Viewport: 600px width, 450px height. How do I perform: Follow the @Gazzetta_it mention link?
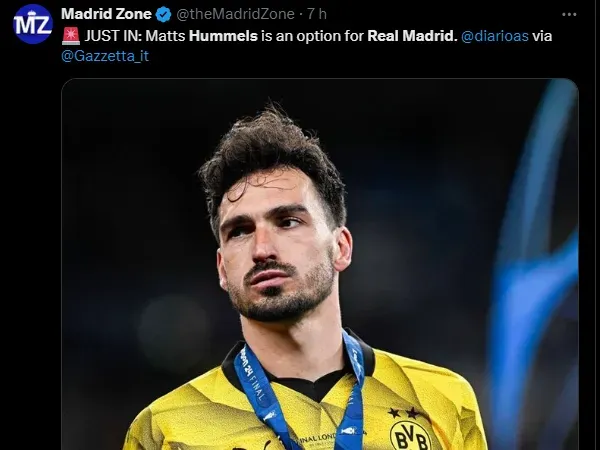click(x=105, y=56)
